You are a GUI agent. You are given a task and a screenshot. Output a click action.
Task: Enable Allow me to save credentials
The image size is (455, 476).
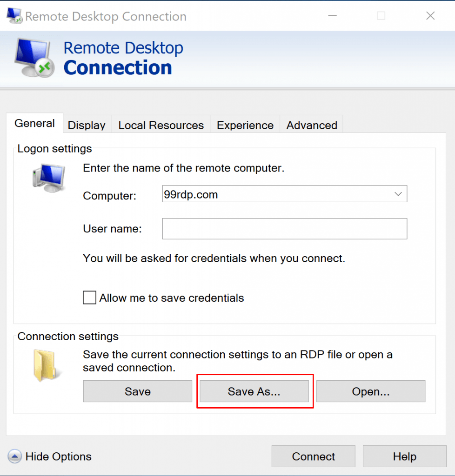(x=90, y=297)
